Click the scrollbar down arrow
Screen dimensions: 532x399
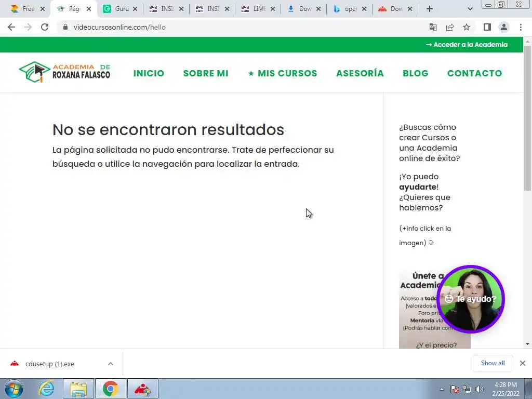527,344
